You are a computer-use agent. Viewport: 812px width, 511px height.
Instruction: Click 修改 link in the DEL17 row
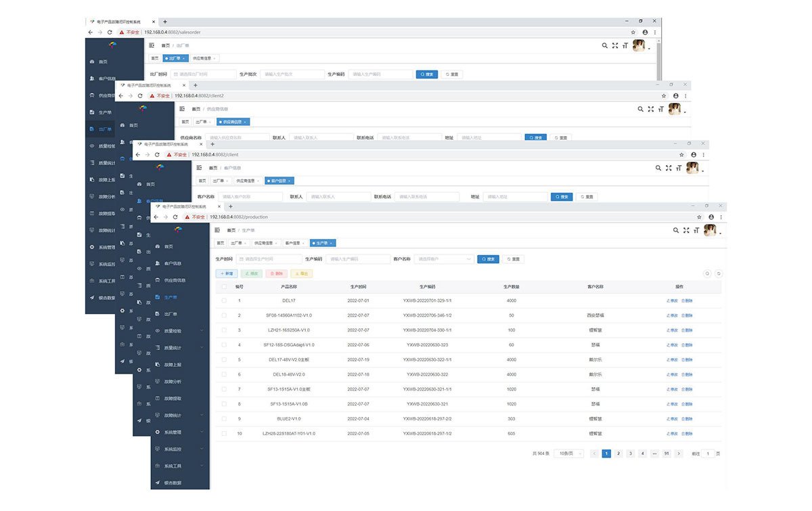[672, 301]
